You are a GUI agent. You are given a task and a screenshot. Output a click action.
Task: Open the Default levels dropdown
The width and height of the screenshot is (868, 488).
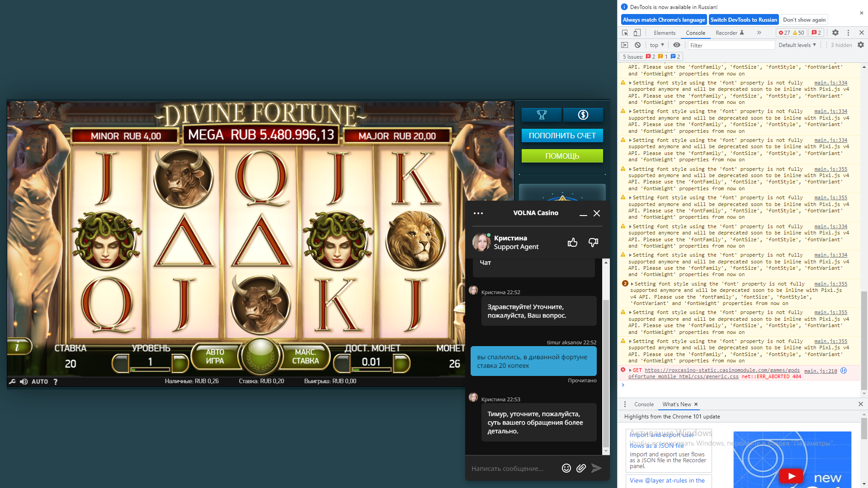(x=797, y=45)
